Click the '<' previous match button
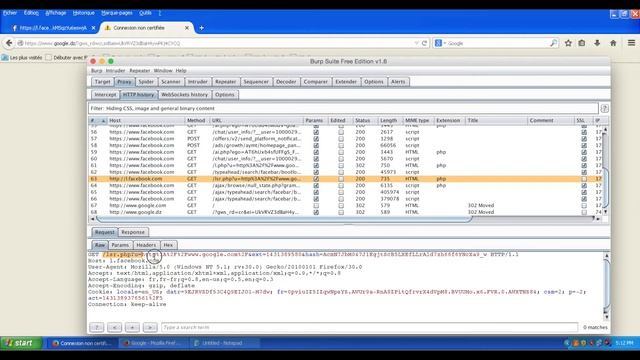This screenshot has height=360, width=640. pyautogui.click(x=114, y=327)
